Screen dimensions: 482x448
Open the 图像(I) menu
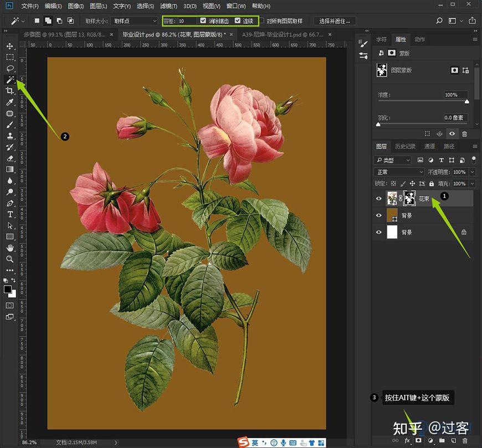[75, 6]
